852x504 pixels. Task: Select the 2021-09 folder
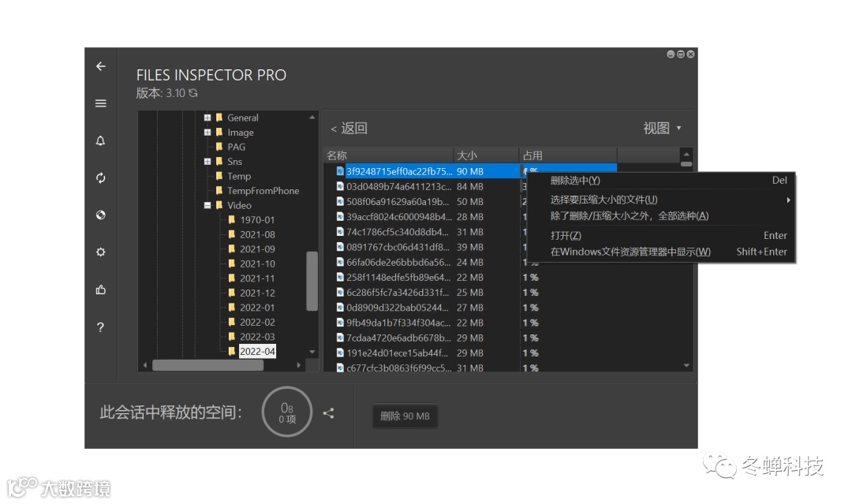coord(257,249)
